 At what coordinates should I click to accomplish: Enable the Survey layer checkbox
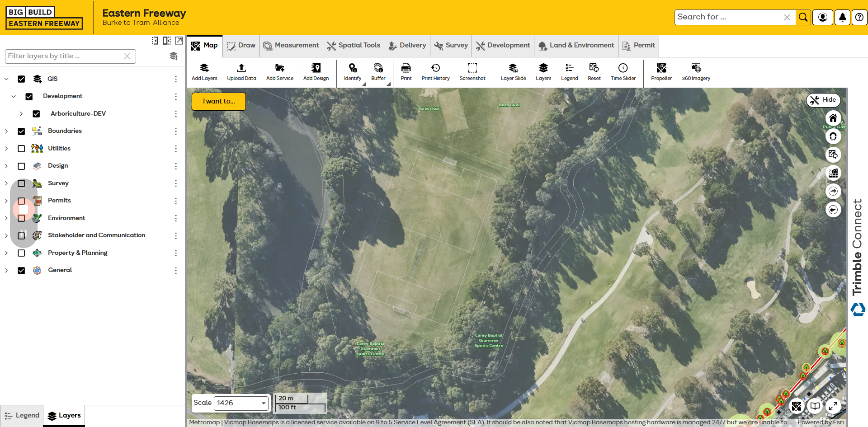[21, 183]
